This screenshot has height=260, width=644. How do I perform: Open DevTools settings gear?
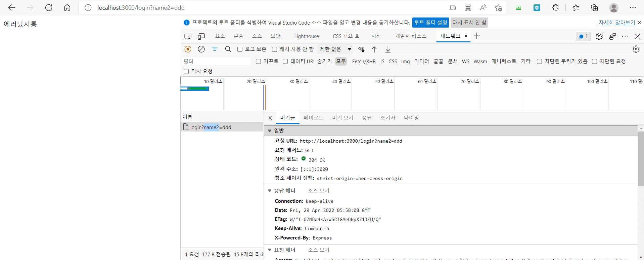click(599, 36)
